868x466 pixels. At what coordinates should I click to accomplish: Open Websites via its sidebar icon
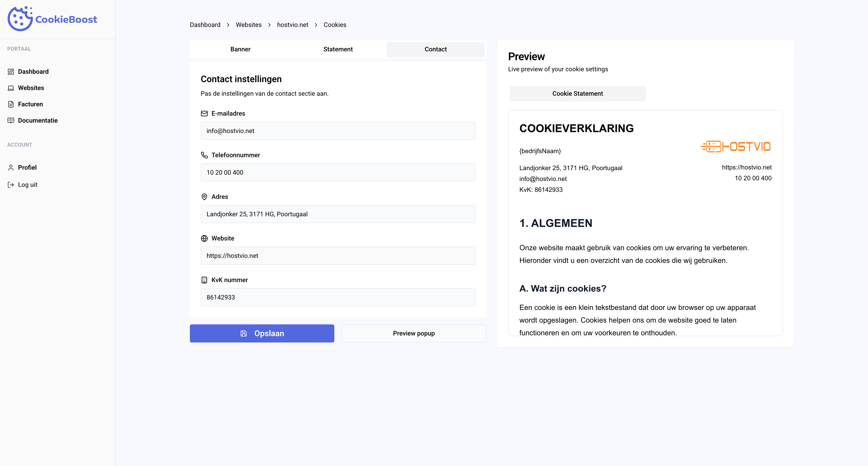coord(11,88)
